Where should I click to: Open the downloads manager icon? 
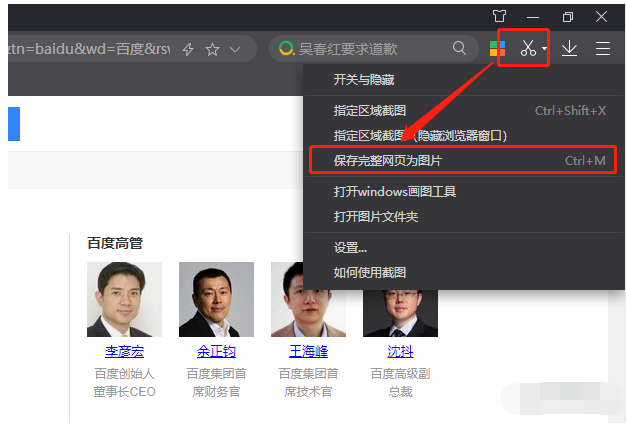click(569, 48)
